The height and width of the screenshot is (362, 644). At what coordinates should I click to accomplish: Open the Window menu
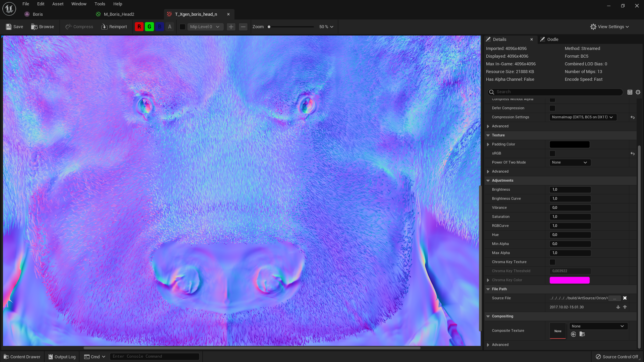tap(79, 4)
